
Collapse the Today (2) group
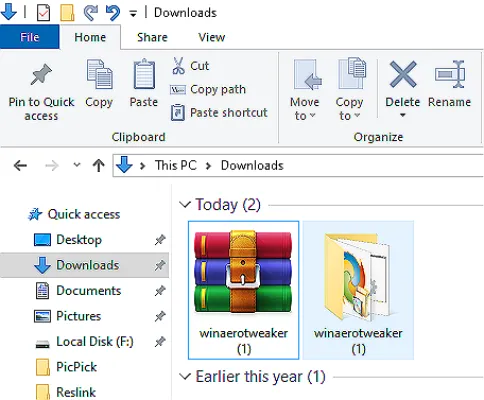pos(185,204)
